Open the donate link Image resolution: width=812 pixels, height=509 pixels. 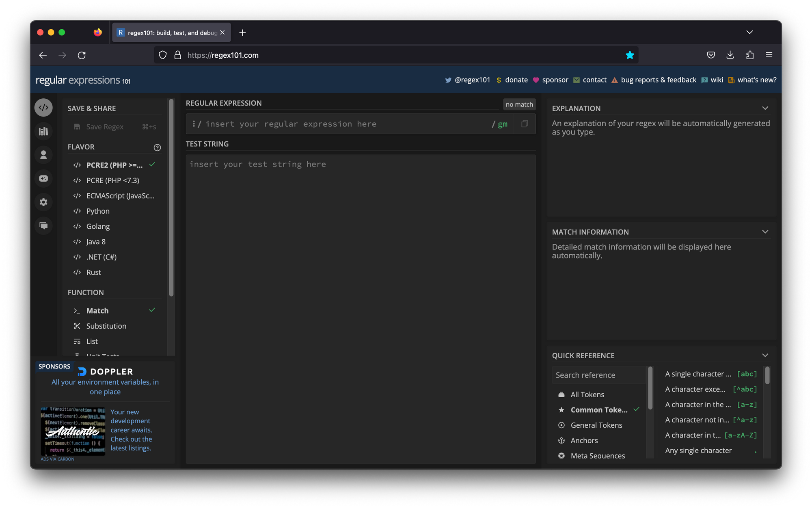click(x=512, y=80)
